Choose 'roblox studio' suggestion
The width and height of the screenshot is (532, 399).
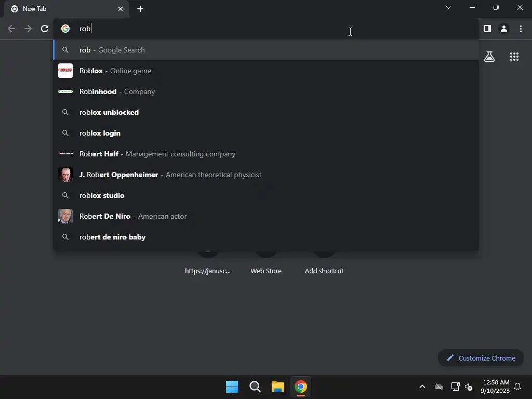266,195
